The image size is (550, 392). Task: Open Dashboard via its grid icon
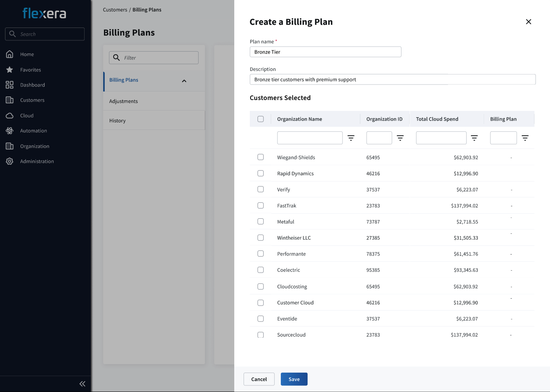pyautogui.click(x=10, y=85)
